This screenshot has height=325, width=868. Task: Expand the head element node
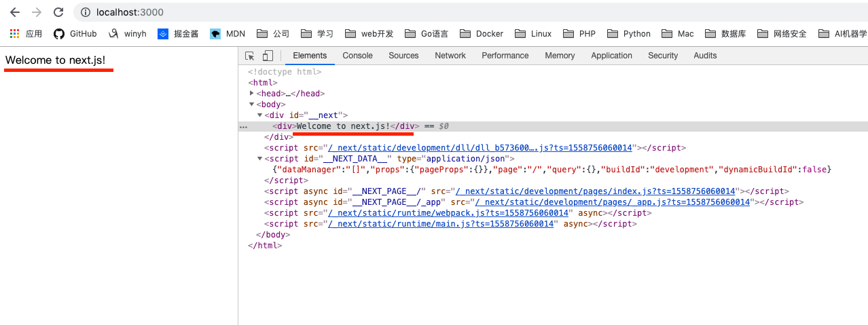coord(252,93)
